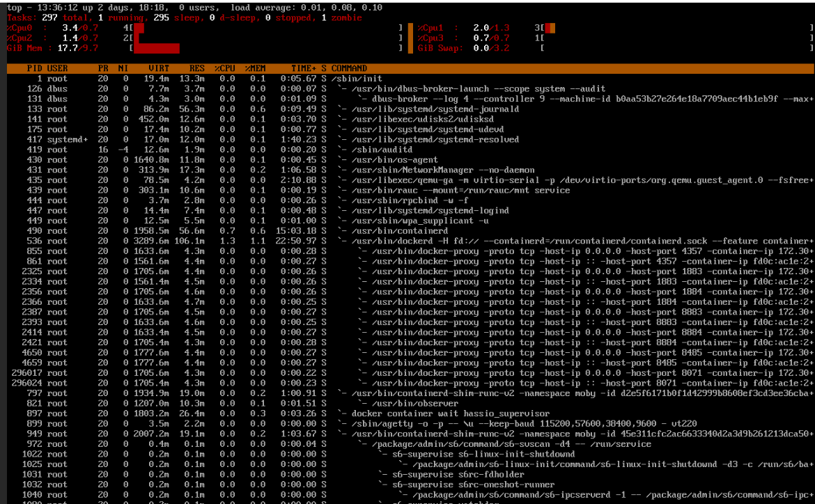Select the docker container wait hassio_supervisor line
This screenshot has height=504, width=815.
coord(444,414)
